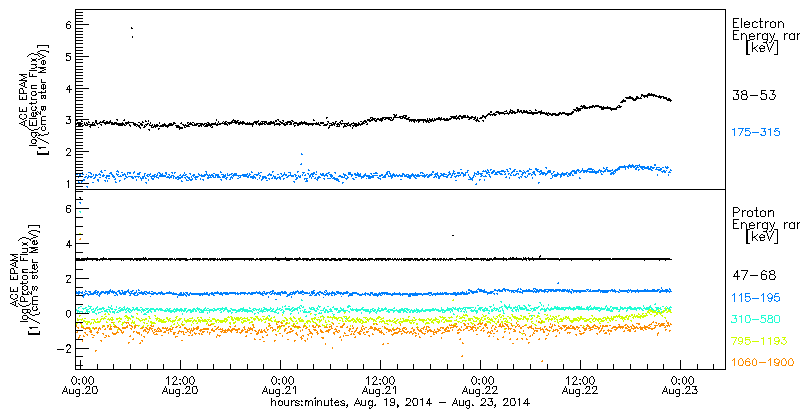Click the blue 175-315 electron energy label
The height and width of the screenshot is (410, 800).
756,133
